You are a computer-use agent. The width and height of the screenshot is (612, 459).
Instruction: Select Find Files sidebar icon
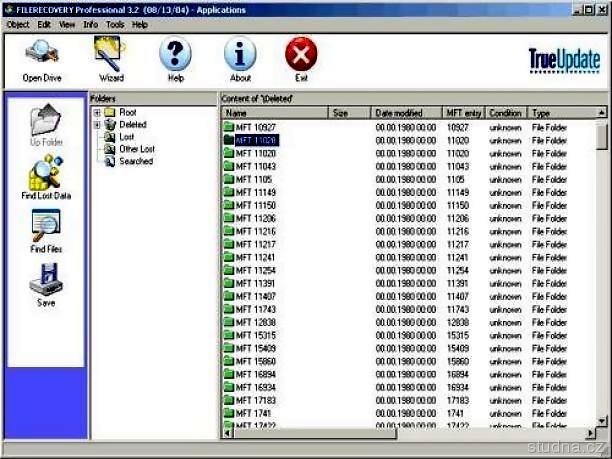46,235
